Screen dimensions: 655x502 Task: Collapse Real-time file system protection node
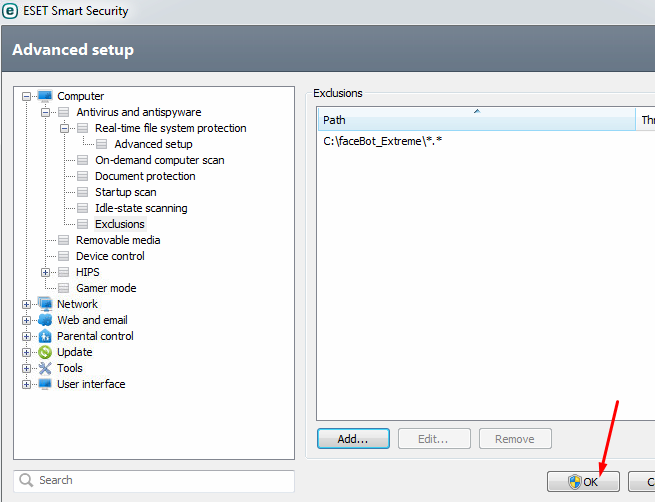pos(64,128)
